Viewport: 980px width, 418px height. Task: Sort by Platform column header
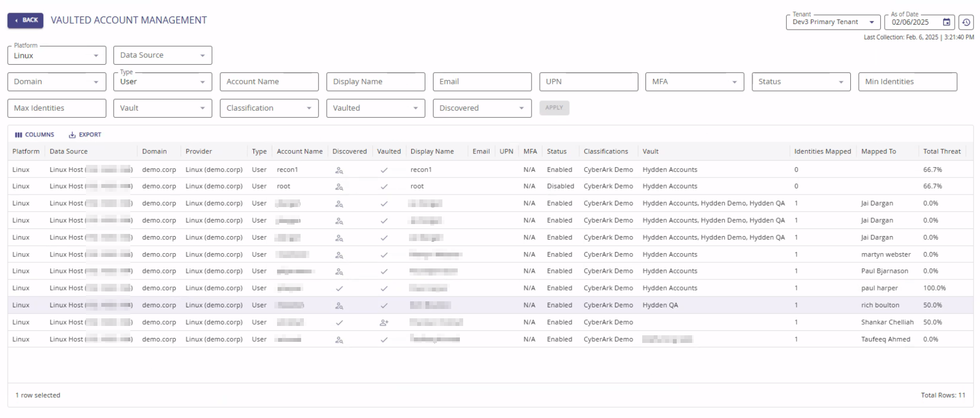pyautogui.click(x=26, y=152)
